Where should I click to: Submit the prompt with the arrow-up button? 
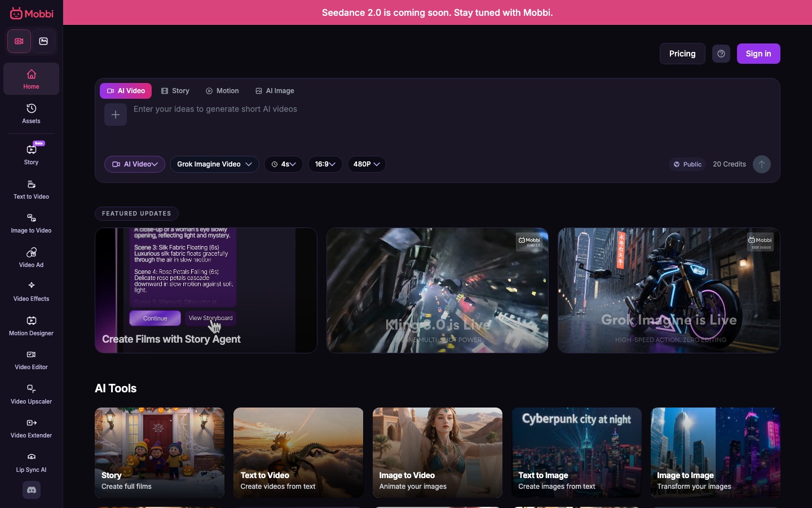pyautogui.click(x=762, y=164)
